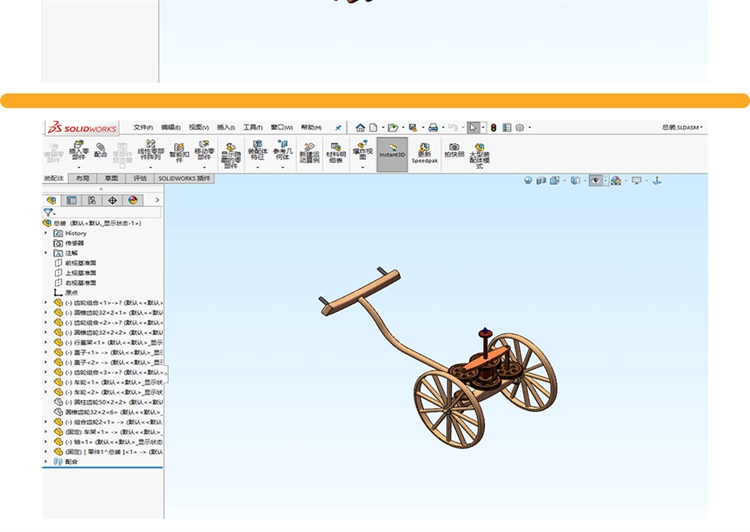This screenshot has height=532, width=750.
Task: Open Linear Component Pattern tool
Action: click(x=151, y=150)
